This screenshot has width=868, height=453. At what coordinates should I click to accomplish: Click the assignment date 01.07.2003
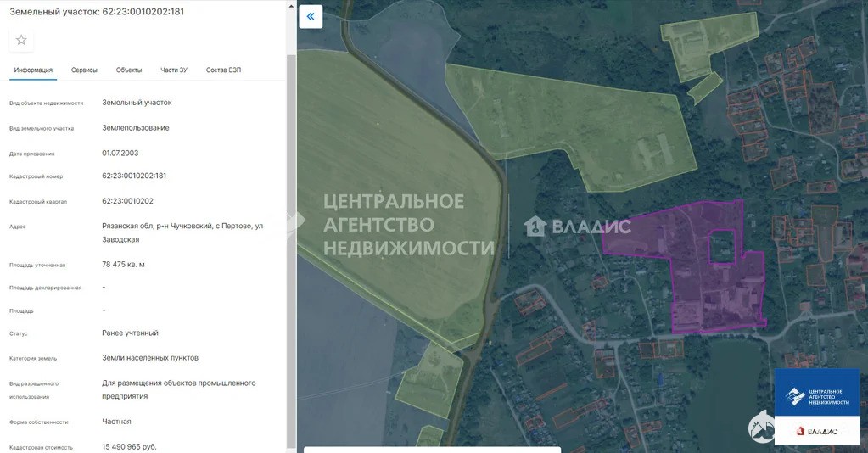coord(120,153)
